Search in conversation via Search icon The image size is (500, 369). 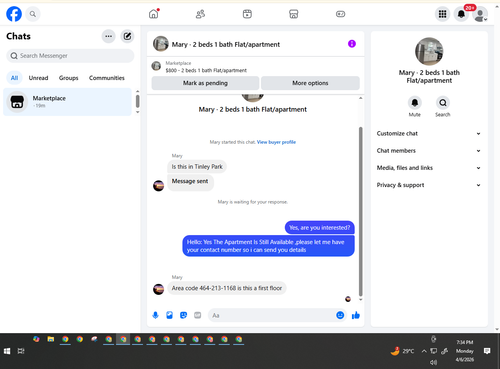pyautogui.click(x=443, y=103)
